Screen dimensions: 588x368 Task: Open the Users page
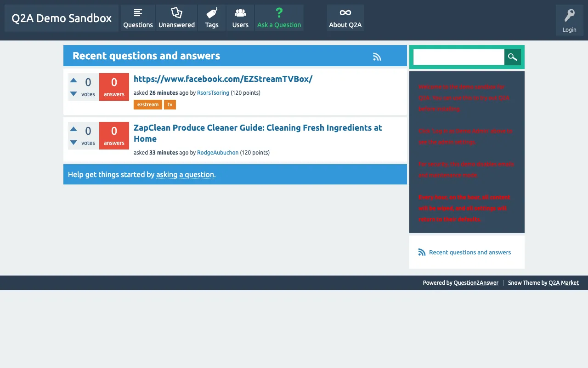coord(240,18)
